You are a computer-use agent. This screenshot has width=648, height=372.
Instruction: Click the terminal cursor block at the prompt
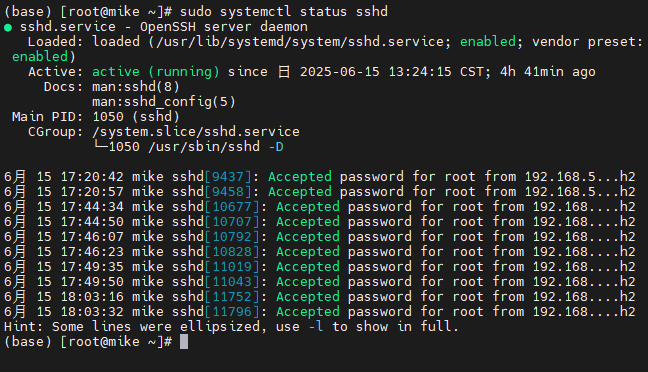[x=184, y=342]
